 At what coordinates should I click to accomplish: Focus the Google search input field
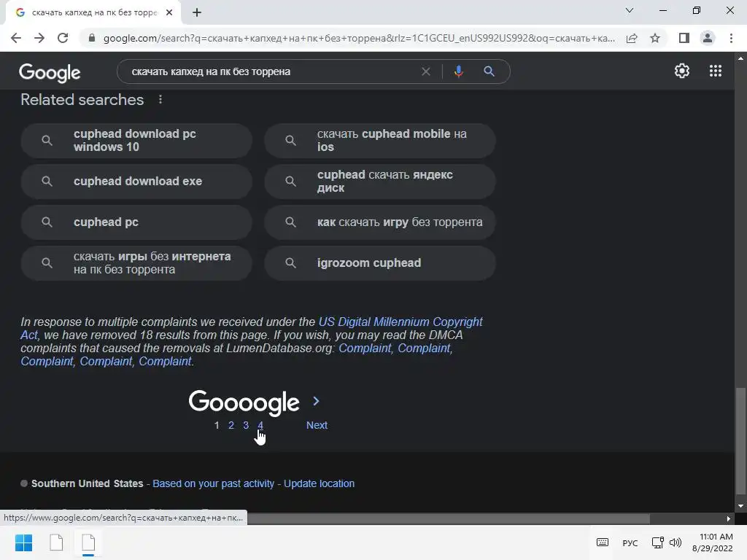click(271, 71)
